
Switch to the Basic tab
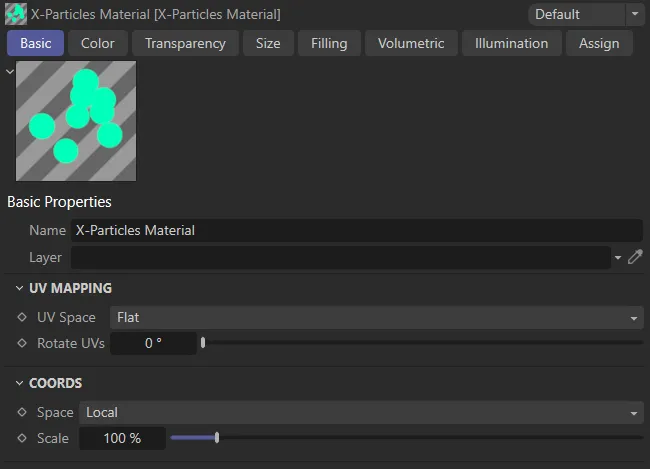click(36, 43)
